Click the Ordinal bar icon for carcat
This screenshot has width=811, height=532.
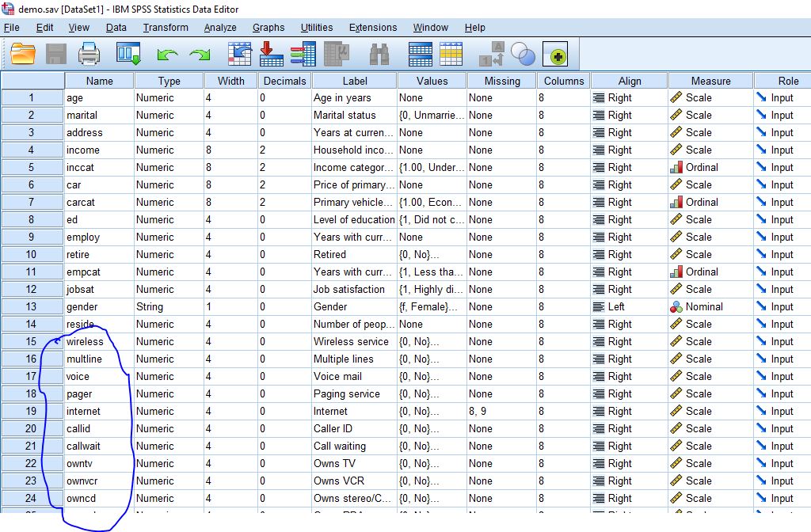pyautogui.click(x=676, y=202)
